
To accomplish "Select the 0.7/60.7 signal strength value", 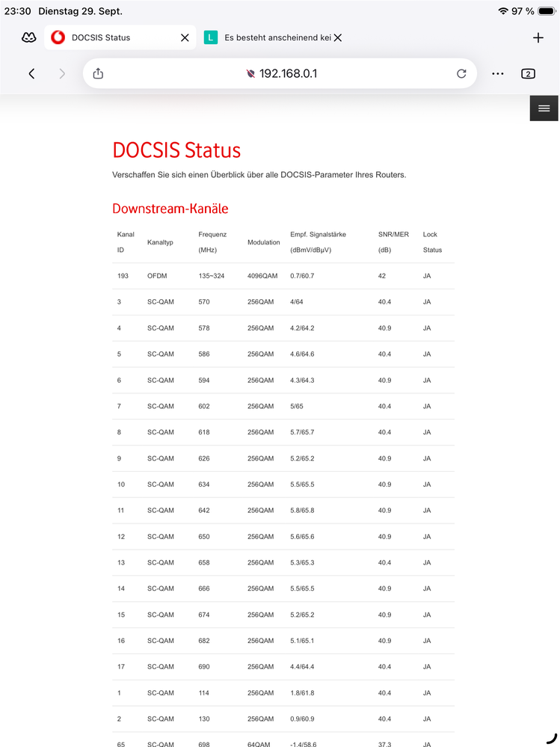I will tap(302, 276).
